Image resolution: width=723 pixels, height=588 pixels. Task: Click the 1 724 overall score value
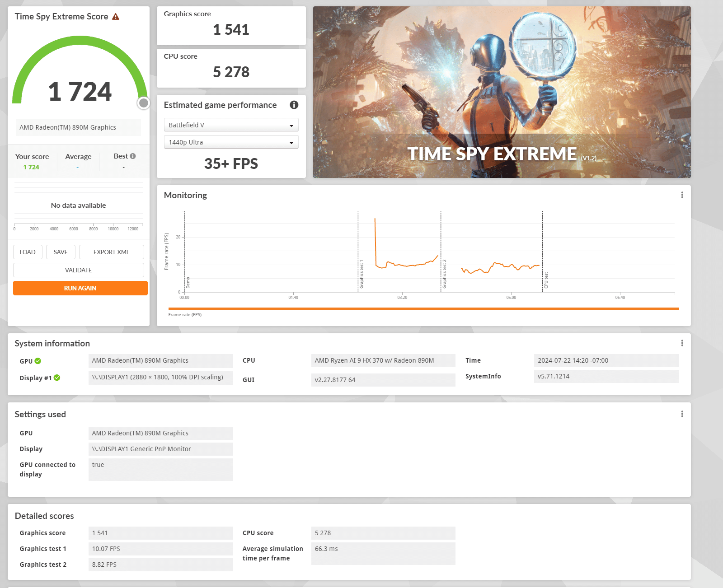(x=80, y=91)
